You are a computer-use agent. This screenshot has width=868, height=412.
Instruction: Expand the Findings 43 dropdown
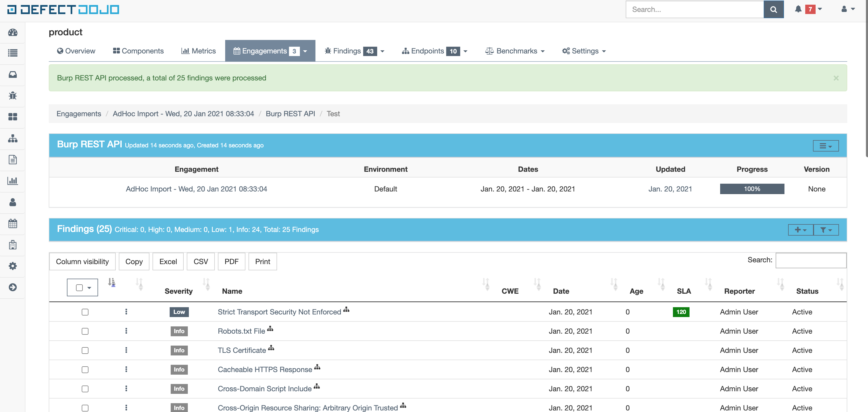click(382, 51)
